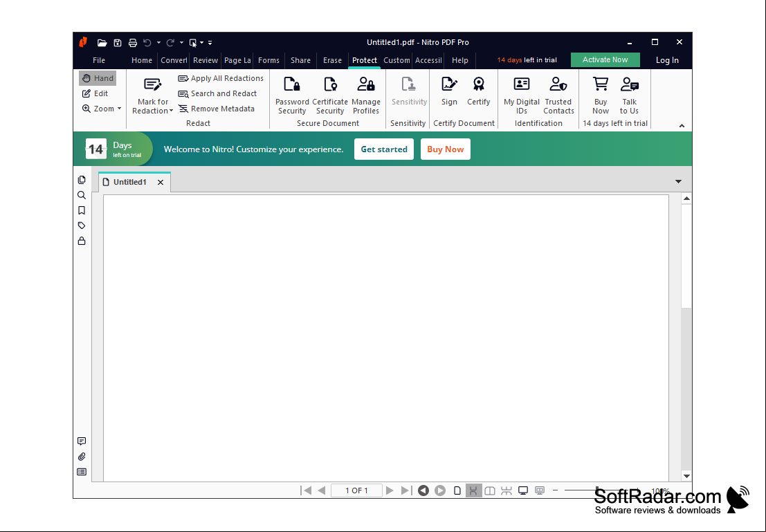Switch to the Home ribbon tab
This screenshot has width=766, height=532.
click(x=142, y=60)
